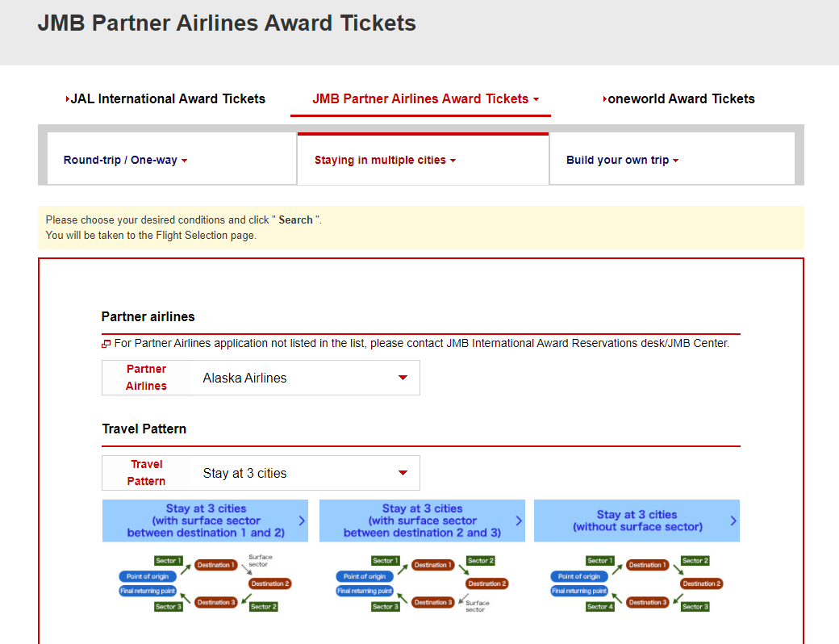Click the Destination 2 node in the third diagram
Image resolution: width=839 pixels, height=644 pixels.
pos(700,582)
